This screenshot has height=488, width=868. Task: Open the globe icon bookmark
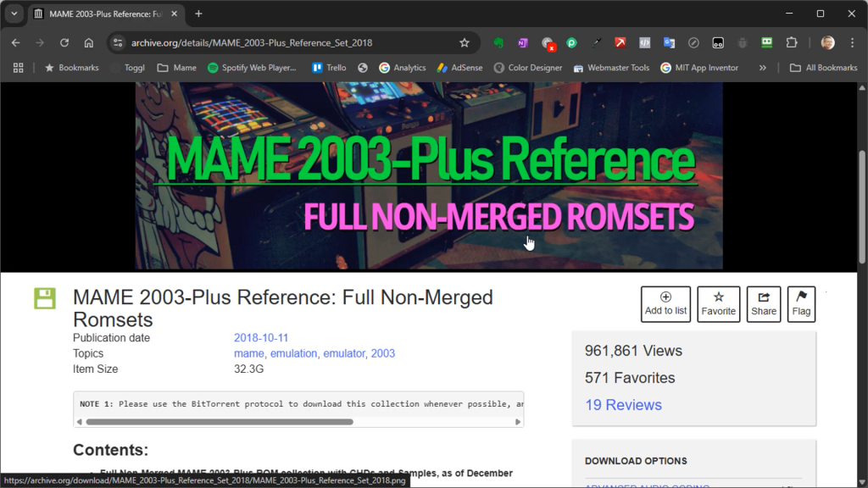coord(363,68)
